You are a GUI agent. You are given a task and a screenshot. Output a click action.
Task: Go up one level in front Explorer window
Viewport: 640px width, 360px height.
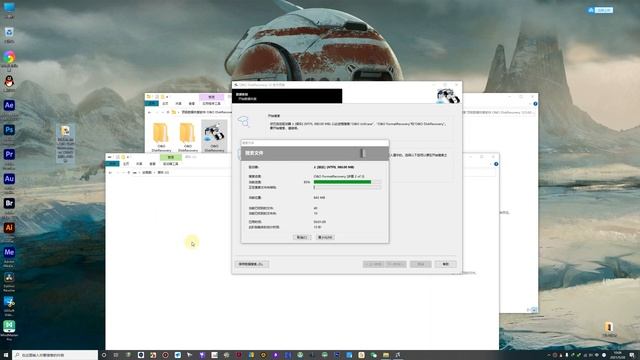(129, 173)
